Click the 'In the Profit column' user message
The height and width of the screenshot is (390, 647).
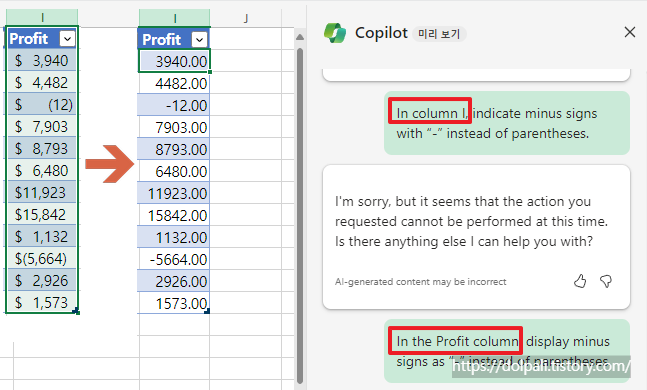click(507, 351)
